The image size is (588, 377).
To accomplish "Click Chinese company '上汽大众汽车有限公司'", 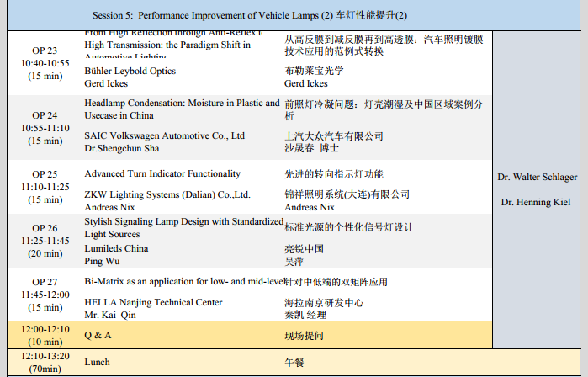I will [334, 135].
